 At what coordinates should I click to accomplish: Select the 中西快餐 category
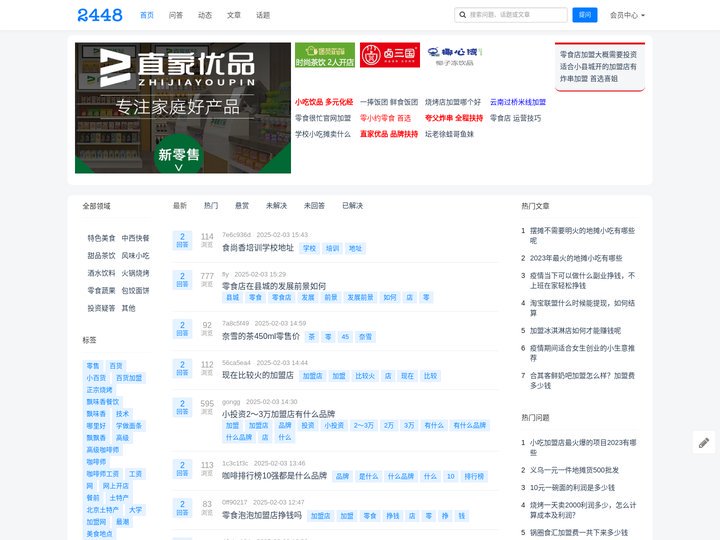point(135,238)
